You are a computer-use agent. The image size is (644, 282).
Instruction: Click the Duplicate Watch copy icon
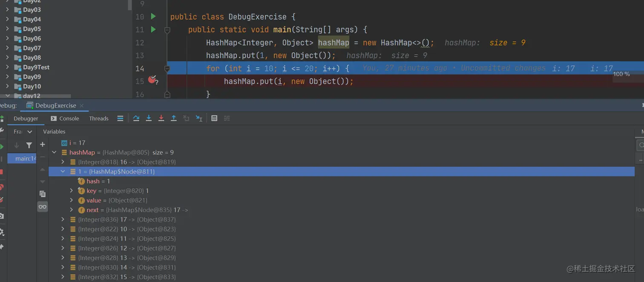point(43,194)
